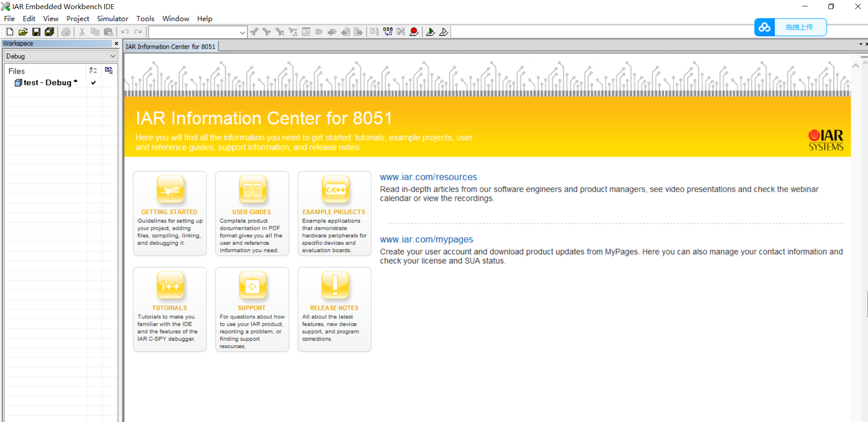The height and width of the screenshot is (422, 868).
Task: Expand the toolbar search combo box arrow
Action: tap(243, 32)
